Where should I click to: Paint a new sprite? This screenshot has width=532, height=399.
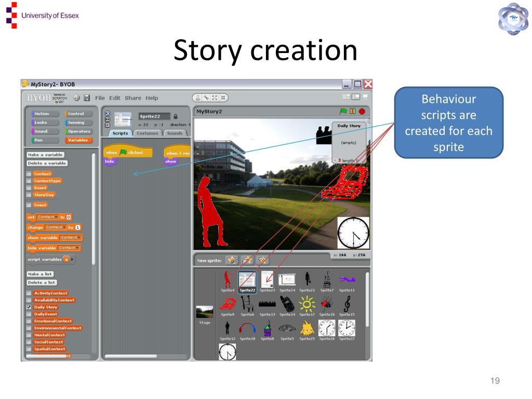(x=232, y=260)
